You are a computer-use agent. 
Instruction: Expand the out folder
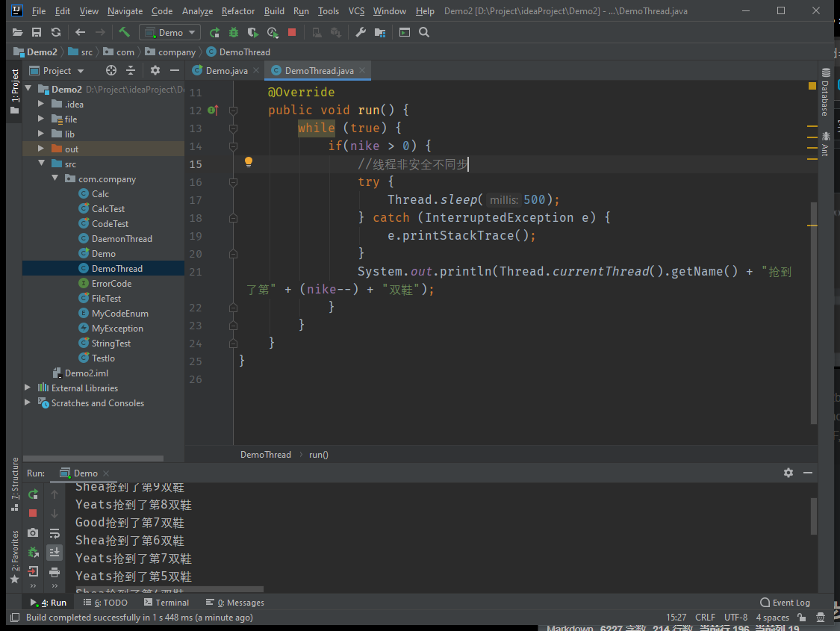[x=41, y=149]
